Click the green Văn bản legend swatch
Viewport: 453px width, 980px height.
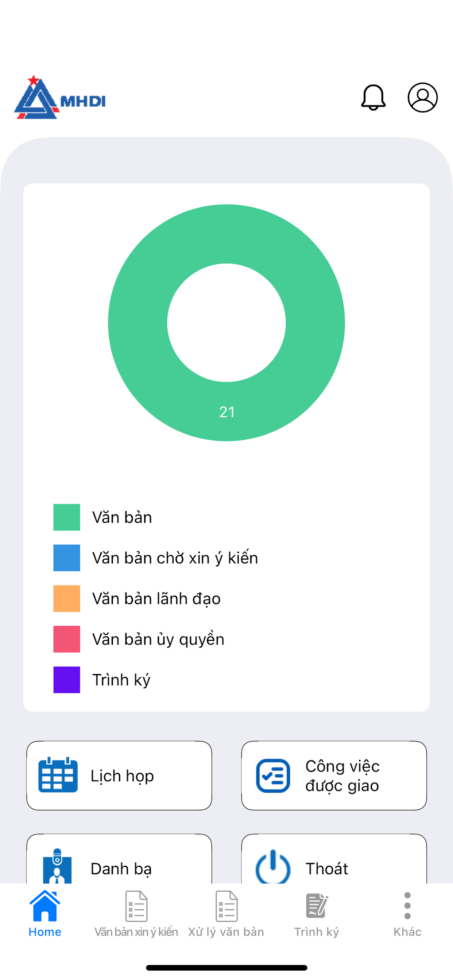[67, 517]
